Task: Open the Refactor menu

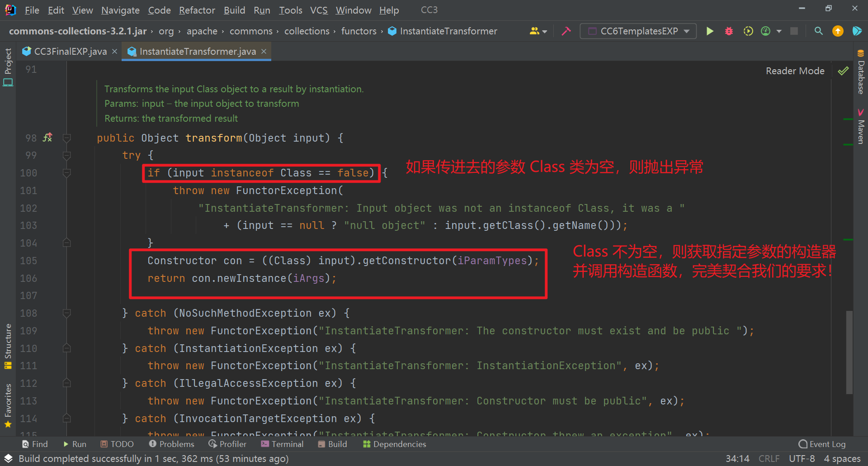Action: pyautogui.click(x=197, y=10)
